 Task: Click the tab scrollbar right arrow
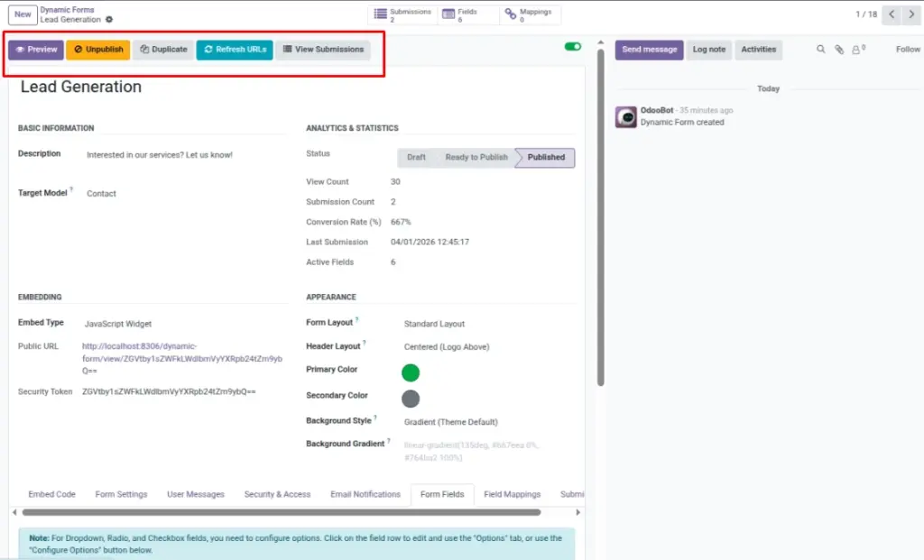click(x=578, y=512)
